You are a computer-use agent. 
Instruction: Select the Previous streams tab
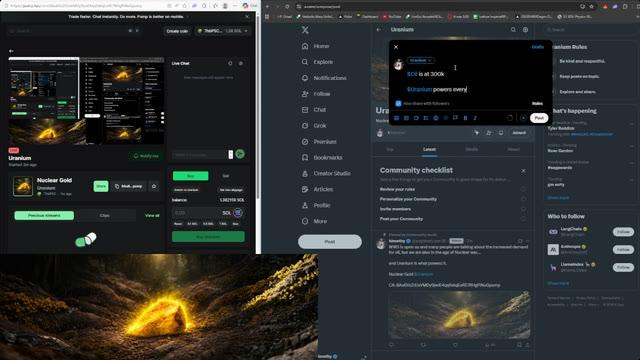[44, 216]
